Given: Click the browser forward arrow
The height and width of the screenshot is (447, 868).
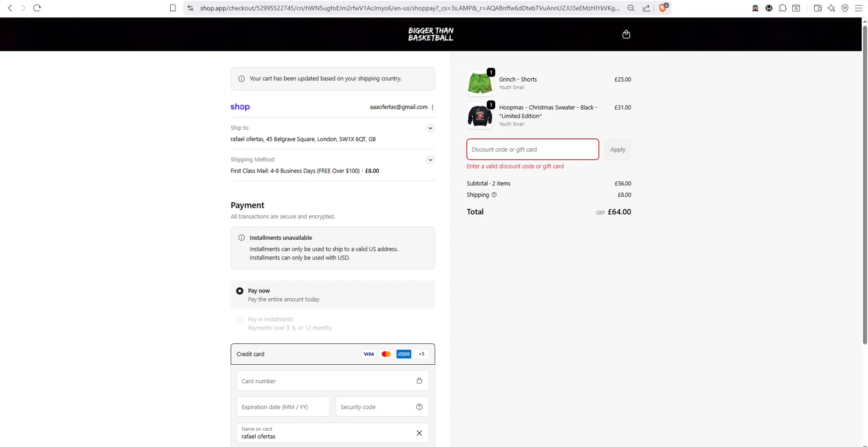Looking at the screenshot, I should (23, 8).
